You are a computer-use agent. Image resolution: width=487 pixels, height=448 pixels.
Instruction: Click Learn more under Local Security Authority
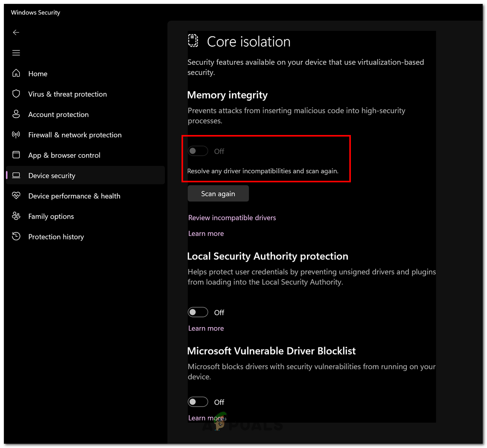(x=206, y=328)
